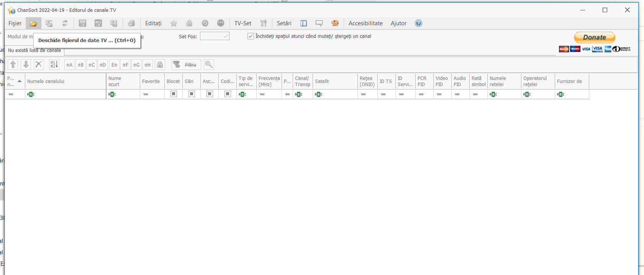Click the Numele canalului filter field

pos(66,94)
